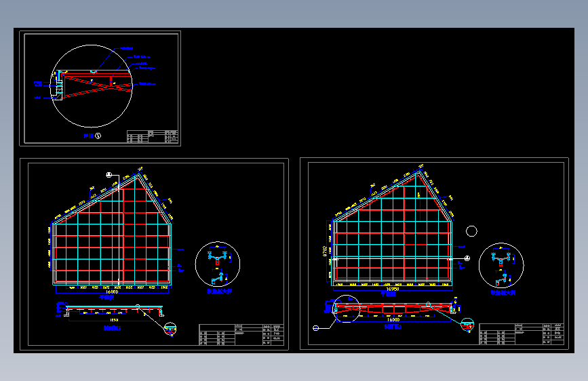Select the large detail circle in top-left sheet
The height and width of the screenshot is (381, 588).
click(x=91, y=86)
